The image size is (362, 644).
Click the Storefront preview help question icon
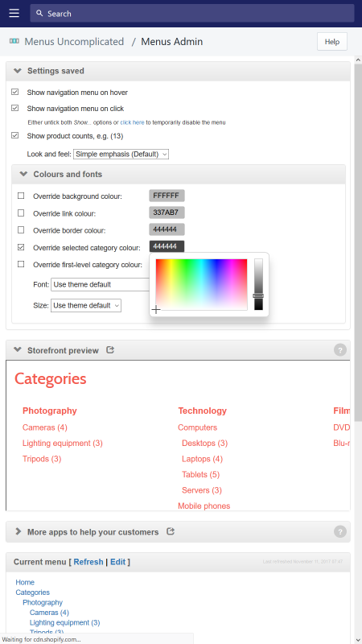(x=339, y=350)
